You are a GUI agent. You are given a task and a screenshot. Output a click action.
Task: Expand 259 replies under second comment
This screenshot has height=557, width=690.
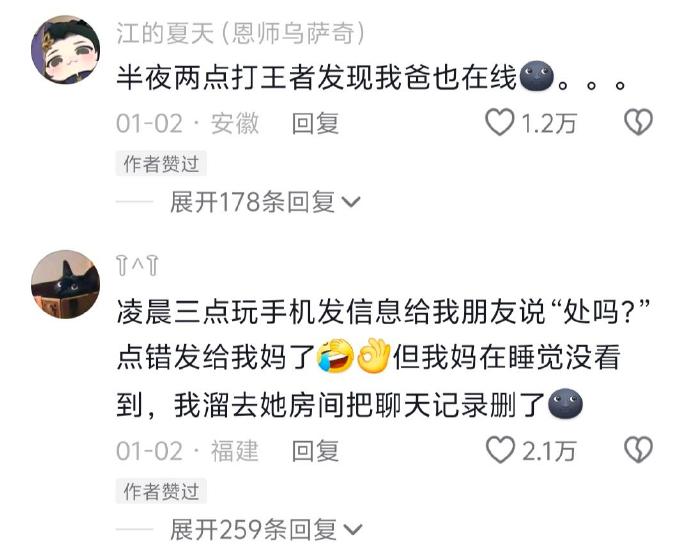point(253,530)
